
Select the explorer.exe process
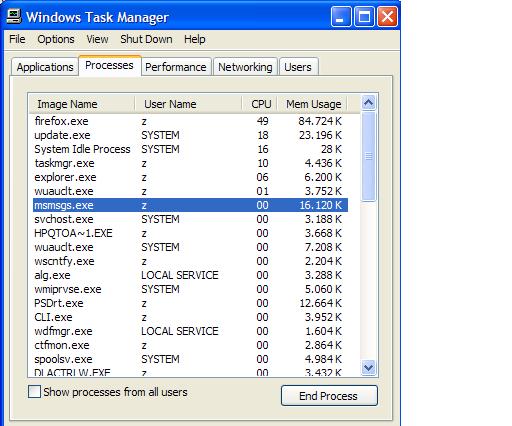pyautogui.click(x=190, y=177)
